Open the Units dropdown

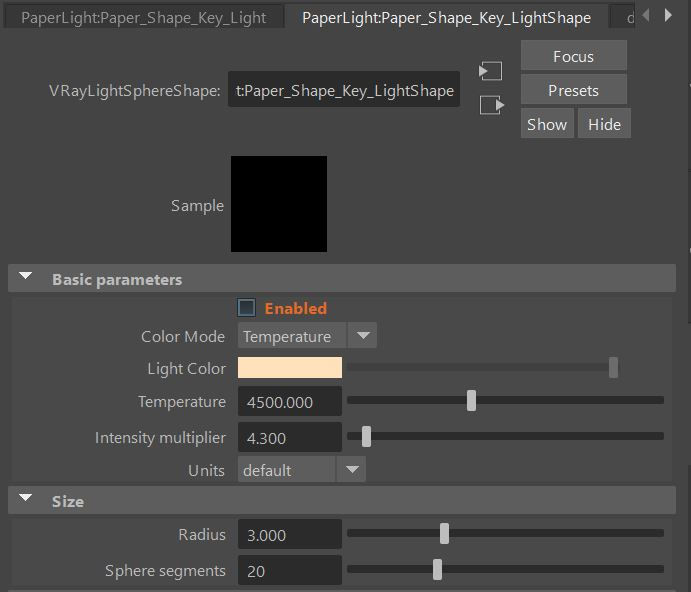coord(301,470)
